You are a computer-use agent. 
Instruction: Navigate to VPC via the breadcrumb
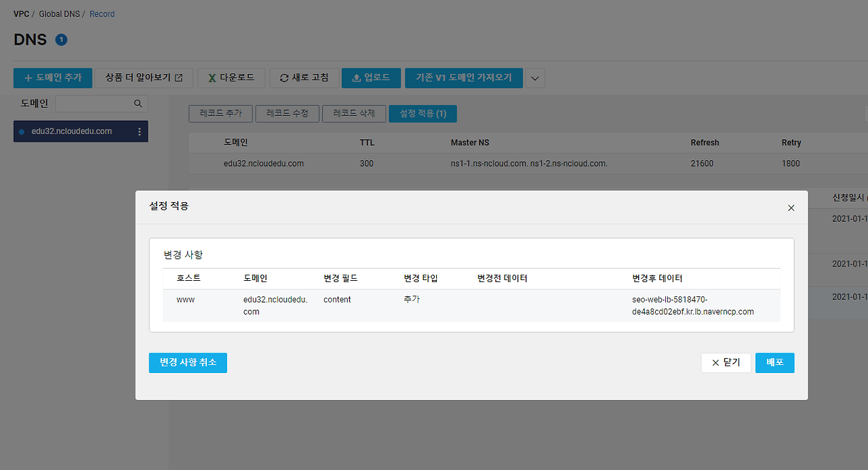21,14
